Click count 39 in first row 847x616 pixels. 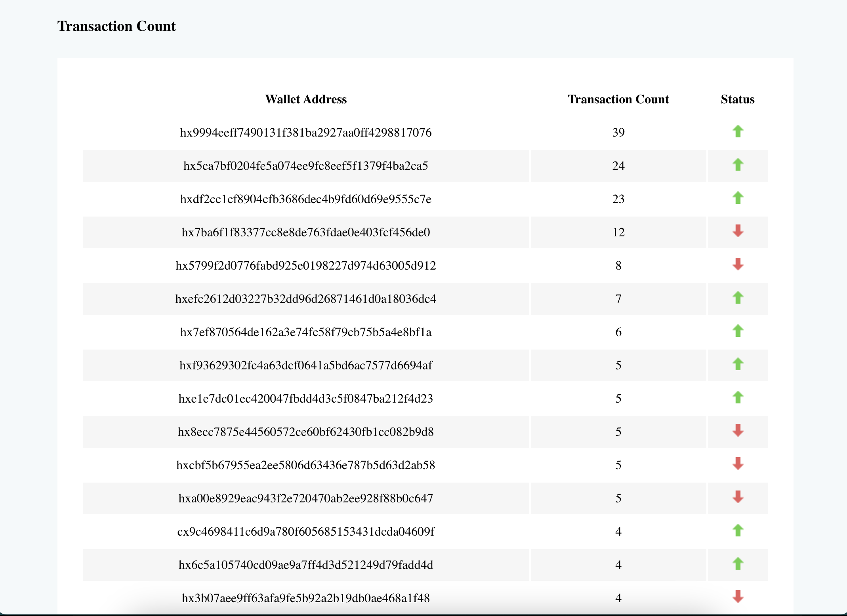(x=618, y=133)
